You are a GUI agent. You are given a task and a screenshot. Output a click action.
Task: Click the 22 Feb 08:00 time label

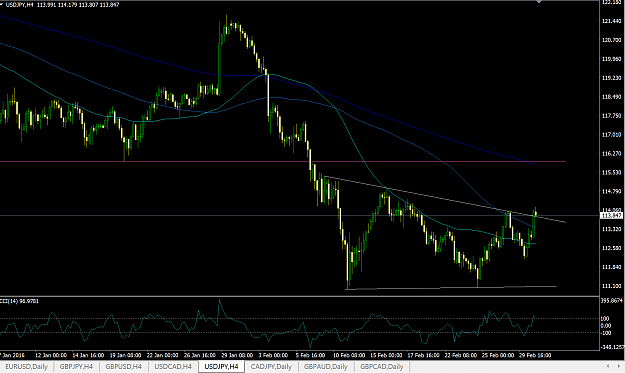tap(461, 355)
